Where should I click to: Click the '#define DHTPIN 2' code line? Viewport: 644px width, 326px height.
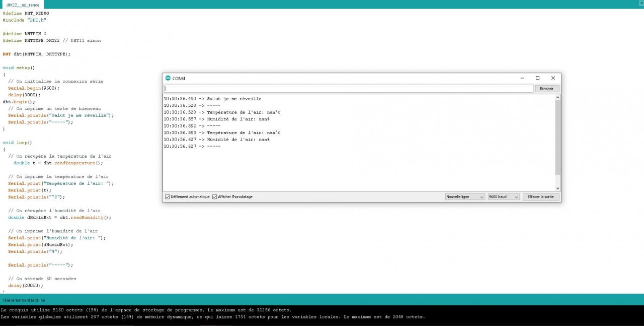pyautogui.click(x=24, y=34)
